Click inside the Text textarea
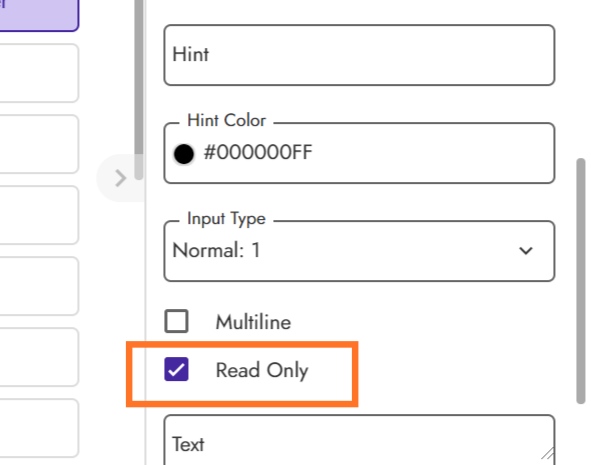This screenshot has width=591, height=465. [x=359, y=440]
